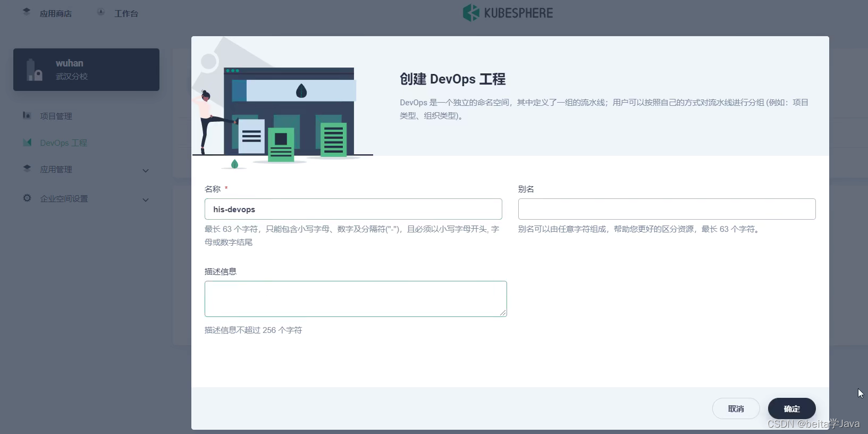The image size is (868, 434).
Task: Select 应用管理 in the sidebar
Action: pos(56,169)
